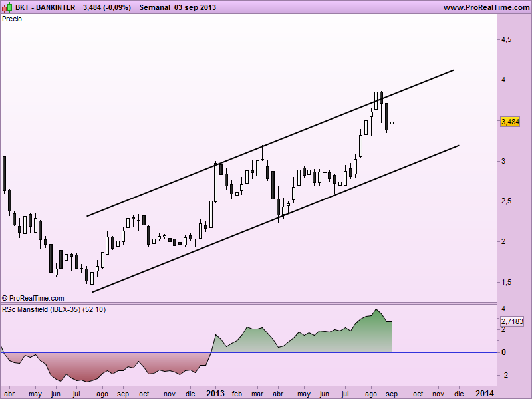Image resolution: width=532 pixels, height=399 pixels.
Task: Select the BKT - BANKINTER title text
Action: 45,7
